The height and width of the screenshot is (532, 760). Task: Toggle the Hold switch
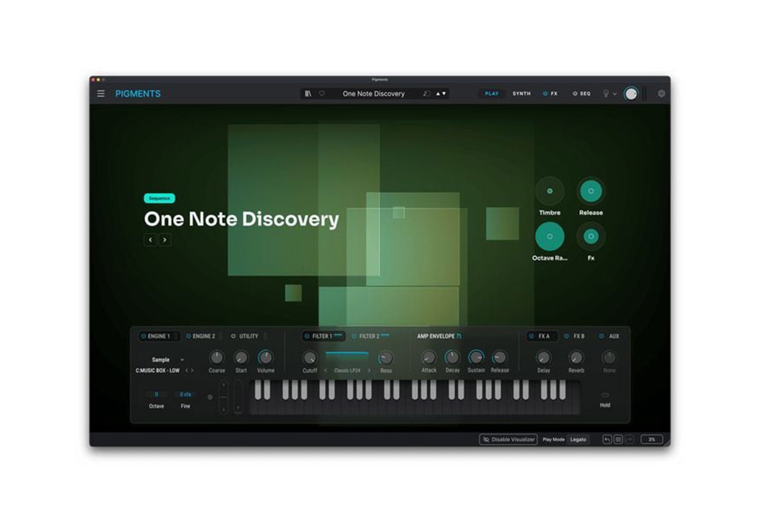[605, 395]
